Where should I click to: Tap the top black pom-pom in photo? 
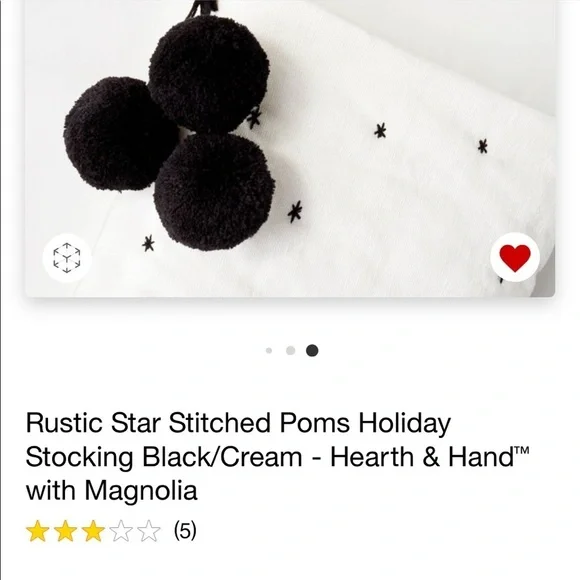pos(209,74)
